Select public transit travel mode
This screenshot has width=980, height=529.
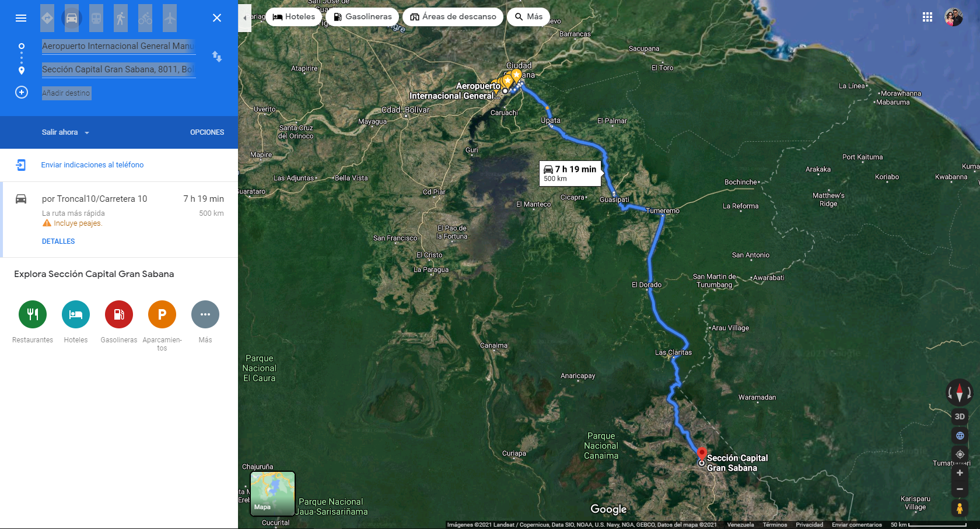pyautogui.click(x=96, y=18)
